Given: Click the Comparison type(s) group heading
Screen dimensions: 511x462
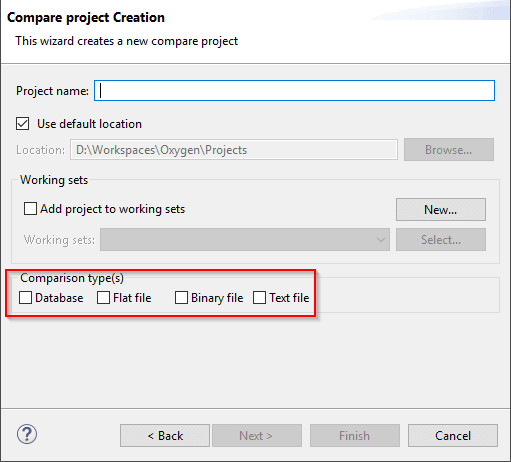Looking at the screenshot, I should pyautogui.click(x=72, y=278).
